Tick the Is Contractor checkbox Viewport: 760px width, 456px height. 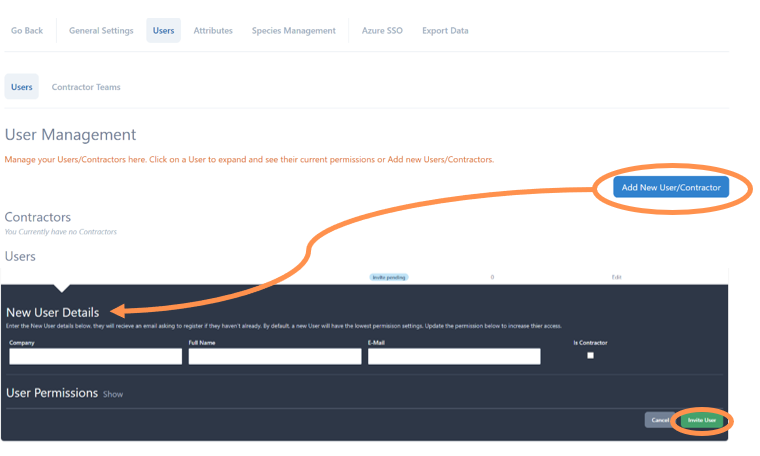coord(590,355)
